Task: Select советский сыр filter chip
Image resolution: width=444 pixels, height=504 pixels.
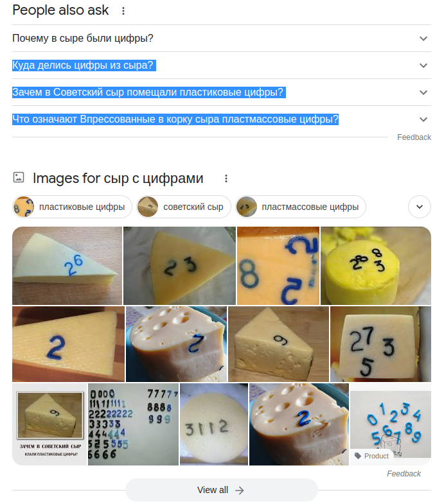Action: tap(184, 207)
